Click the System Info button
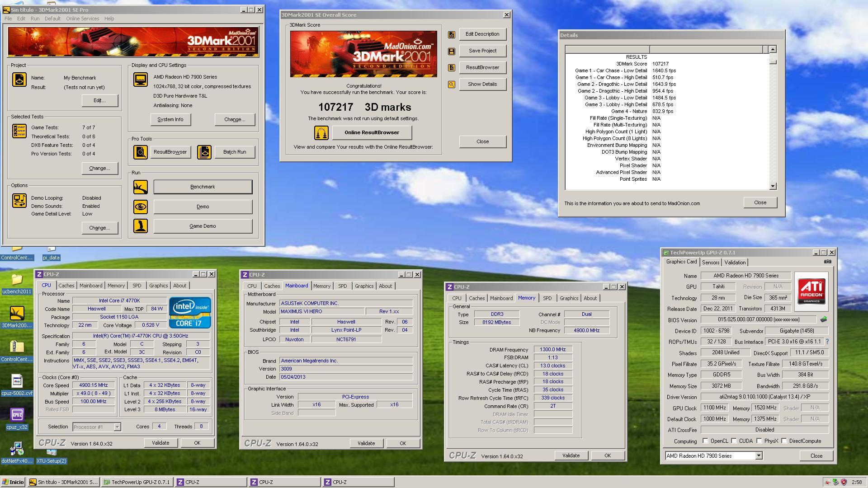 [x=170, y=120]
